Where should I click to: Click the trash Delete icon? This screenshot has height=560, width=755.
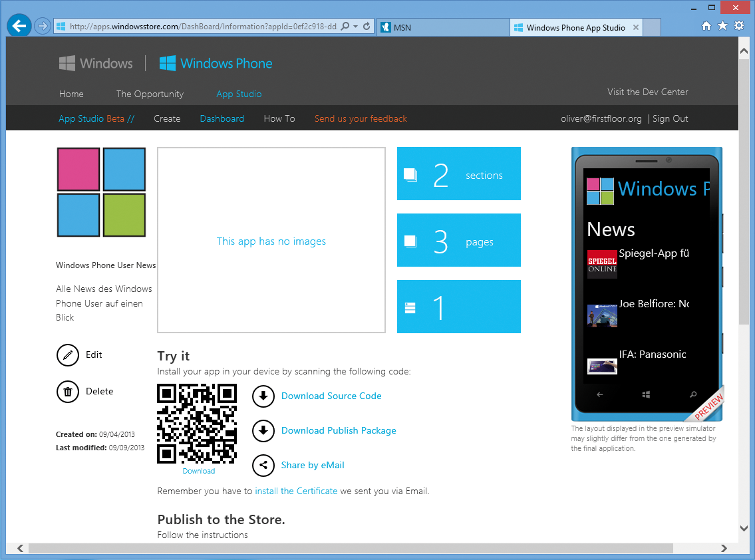click(x=68, y=392)
